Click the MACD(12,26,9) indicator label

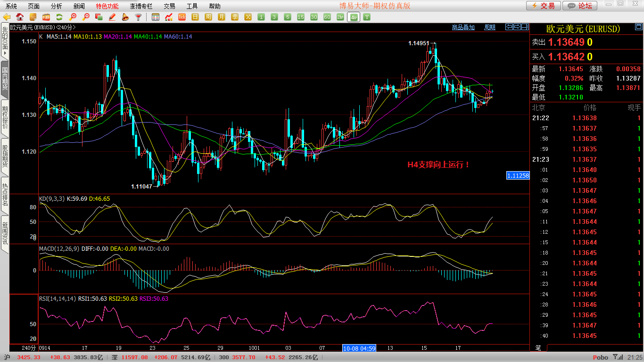pyautogui.click(x=59, y=249)
